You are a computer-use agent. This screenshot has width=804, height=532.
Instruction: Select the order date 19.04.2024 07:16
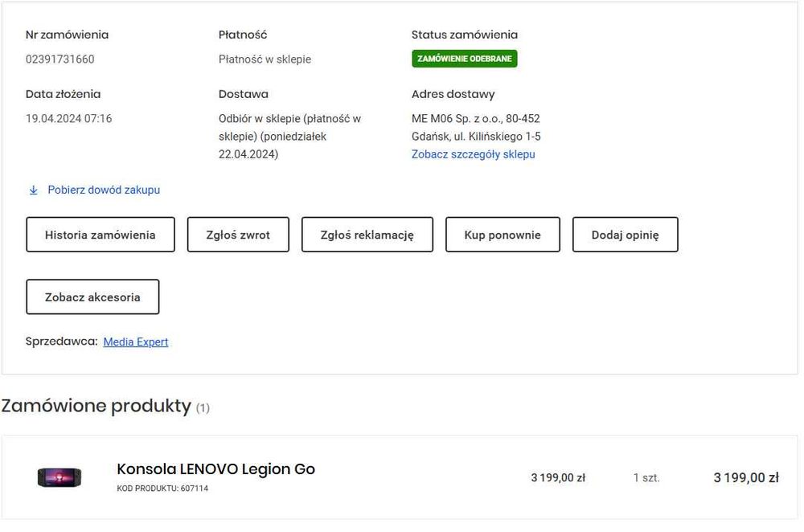click(x=68, y=119)
